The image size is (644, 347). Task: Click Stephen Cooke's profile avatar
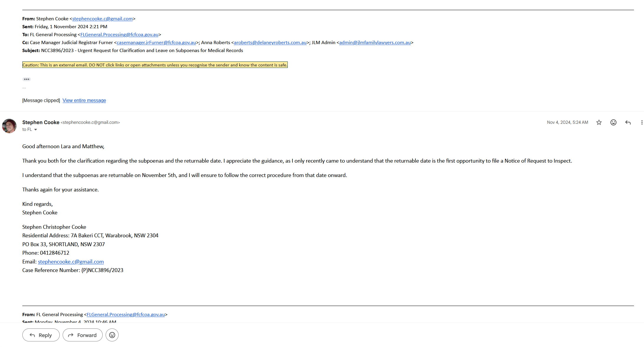pyautogui.click(x=9, y=126)
